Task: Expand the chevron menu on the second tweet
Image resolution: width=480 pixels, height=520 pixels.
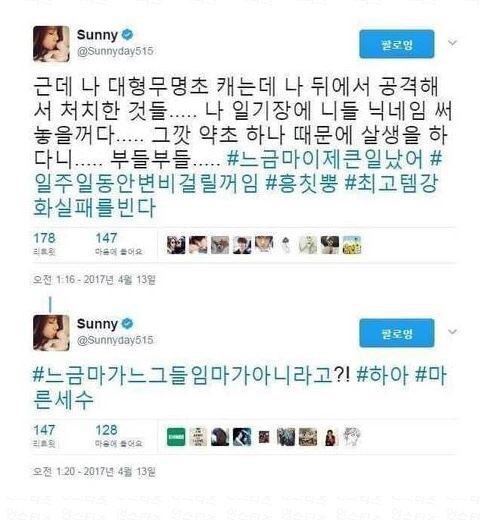Action: [x=452, y=331]
